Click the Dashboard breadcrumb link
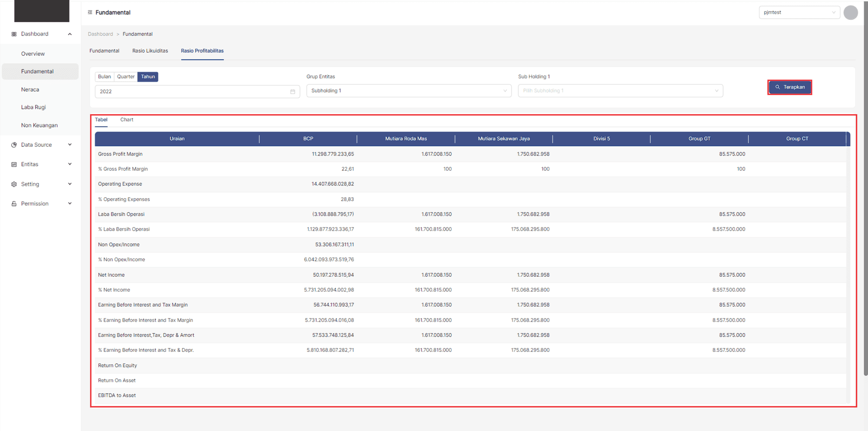 click(100, 34)
